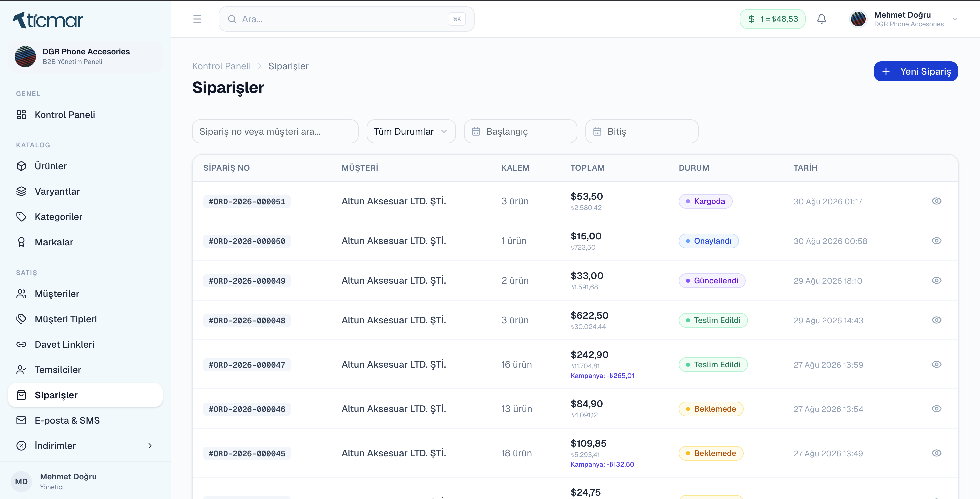The height and width of the screenshot is (499, 980).
Task: Click the Müşteriler people icon
Action: point(21,294)
